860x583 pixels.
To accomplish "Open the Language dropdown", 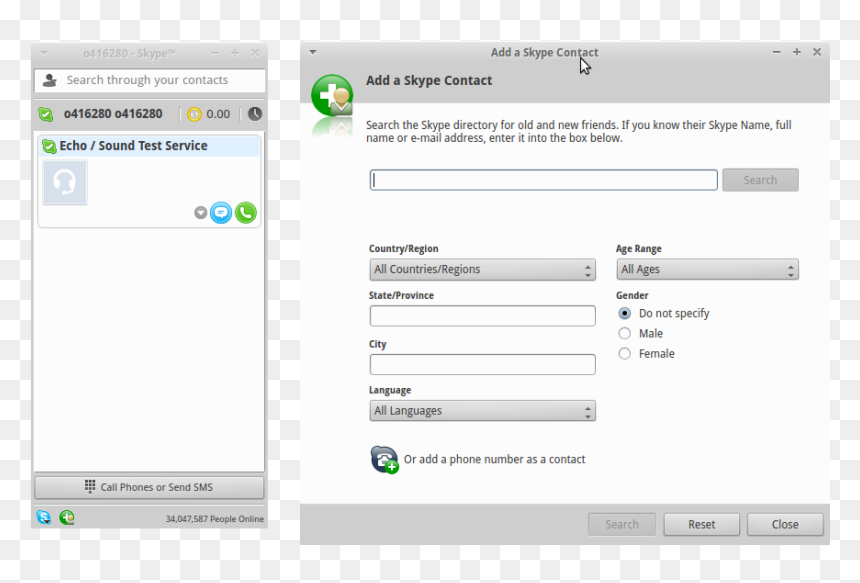I will click(483, 411).
